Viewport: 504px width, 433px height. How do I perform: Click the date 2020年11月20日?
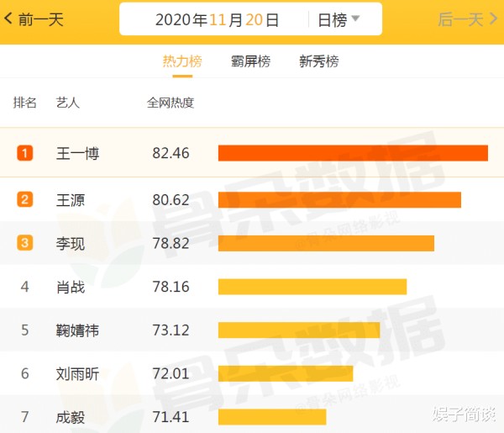coord(217,19)
